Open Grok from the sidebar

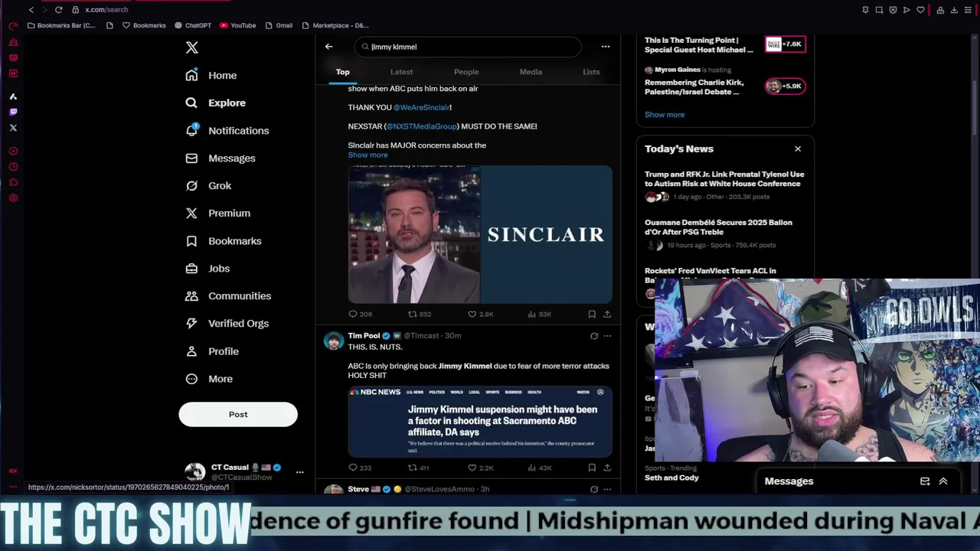point(208,185)
